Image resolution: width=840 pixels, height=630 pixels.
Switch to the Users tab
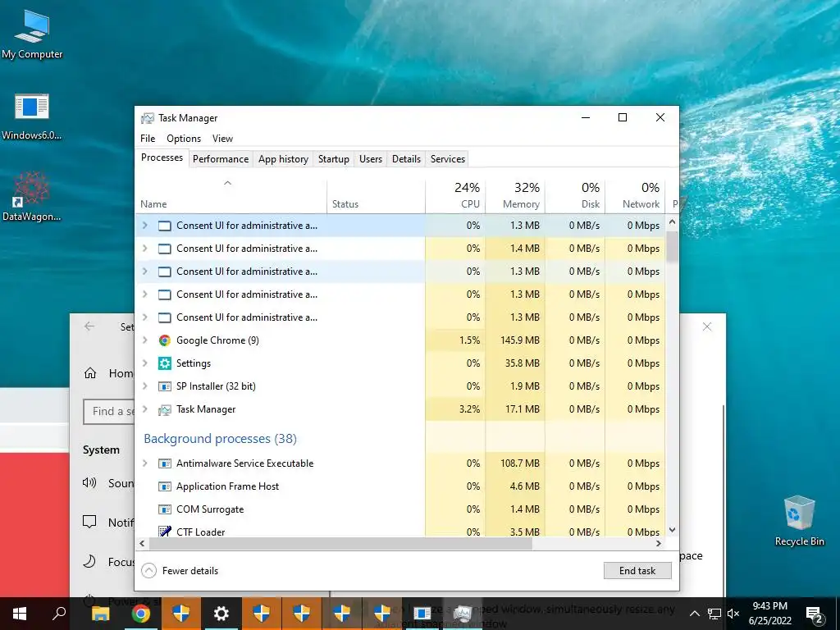click(371, 159)
